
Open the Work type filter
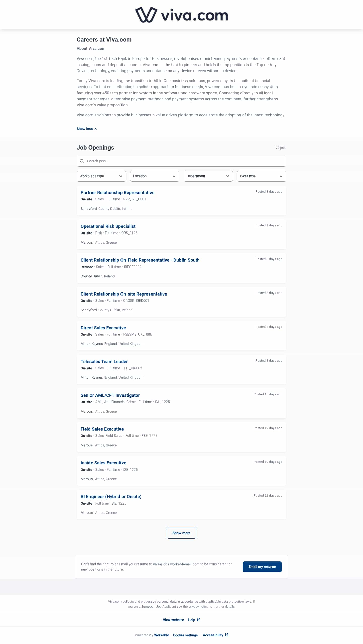(x=261, y=176)
